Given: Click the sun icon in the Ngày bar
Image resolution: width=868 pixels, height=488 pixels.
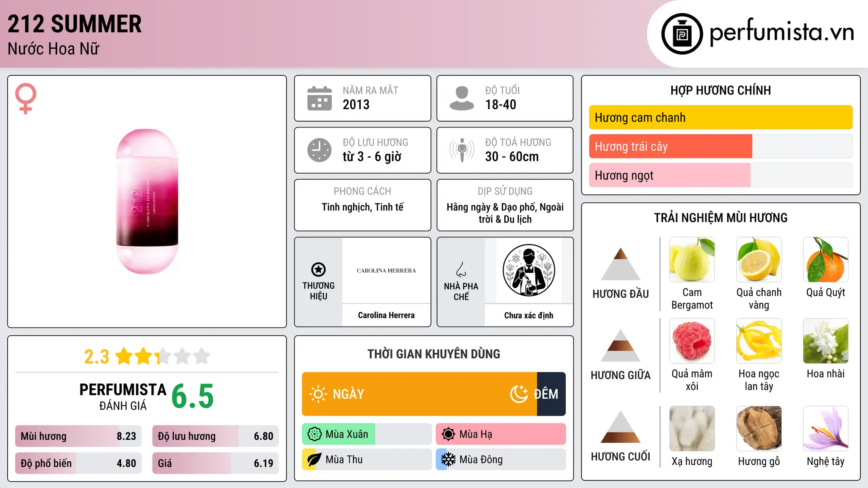Looking at the screenshot, I should pyautogui.click(x=318, y=394).
